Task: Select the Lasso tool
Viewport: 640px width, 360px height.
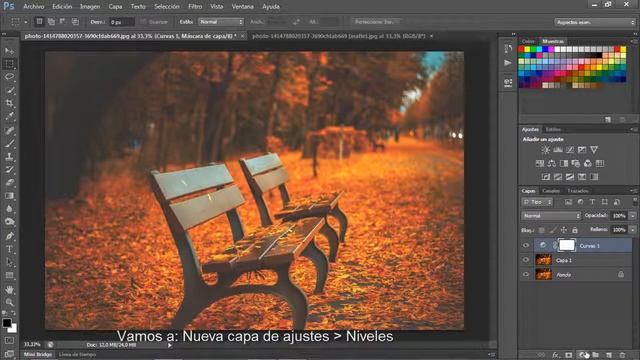Action: pos(9,77)
